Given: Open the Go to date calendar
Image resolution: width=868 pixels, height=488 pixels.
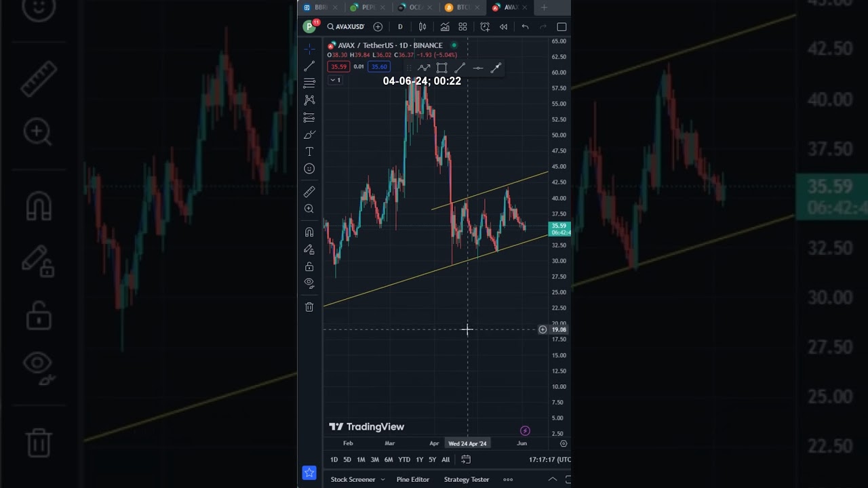Looking at the screenshot, I should coord(466,460).
